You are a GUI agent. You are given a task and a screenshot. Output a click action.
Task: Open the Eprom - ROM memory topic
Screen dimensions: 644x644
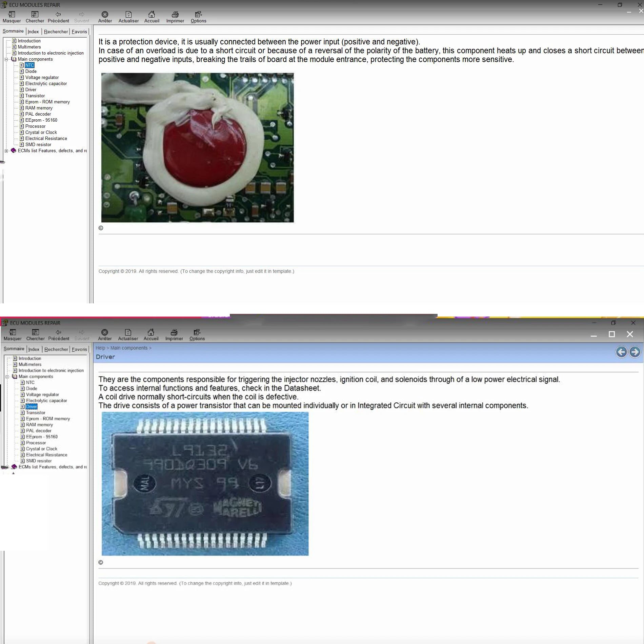click(47, 102)
